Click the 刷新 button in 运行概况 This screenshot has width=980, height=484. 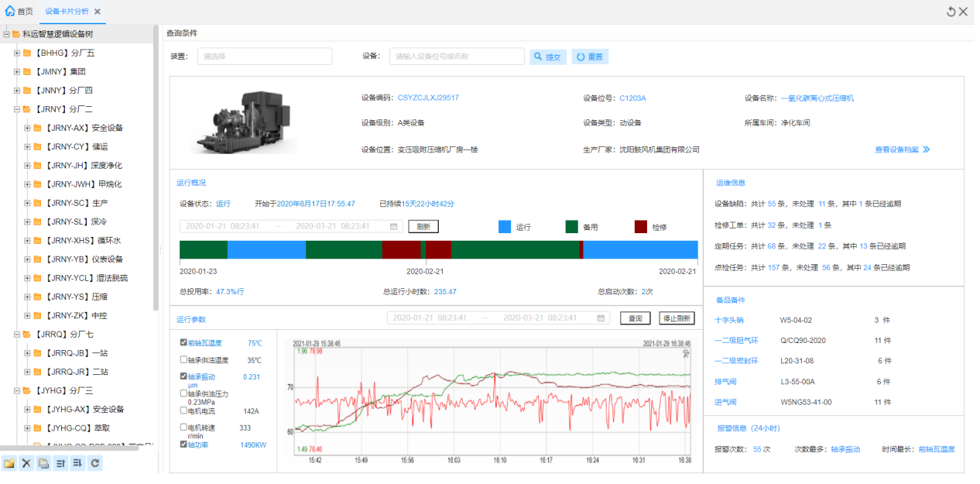tap(423, 226)
